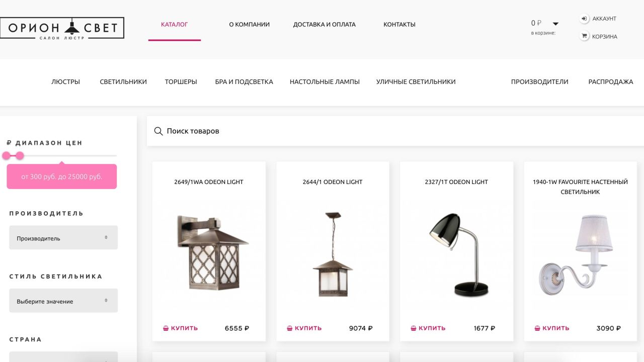Click the search magnifier icon
The image size is (644, 362).
[x=158, y=131]
